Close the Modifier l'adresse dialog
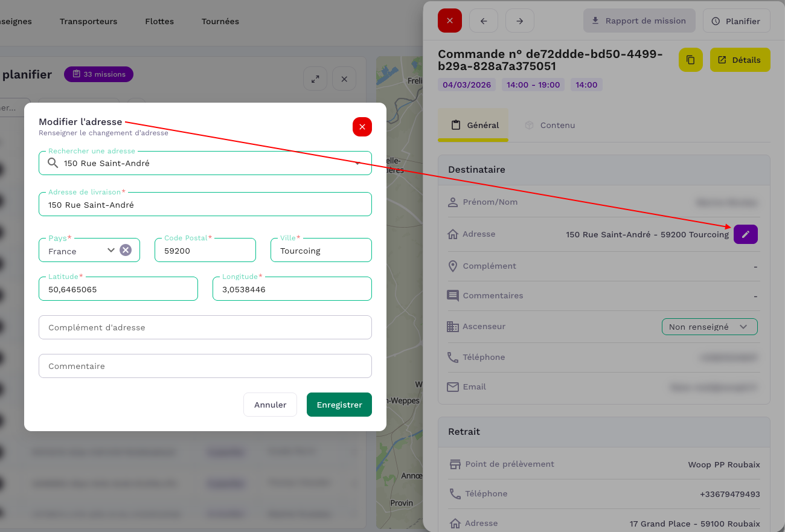 pos(362,127)
